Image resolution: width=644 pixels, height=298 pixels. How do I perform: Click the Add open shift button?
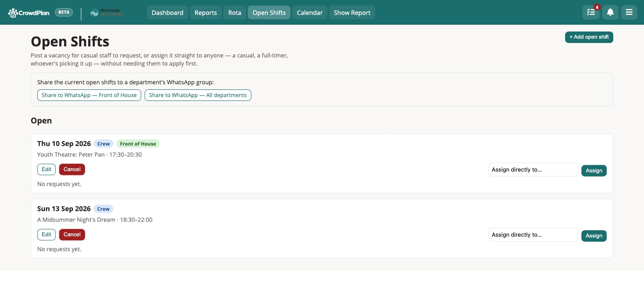tap(589, 37)
